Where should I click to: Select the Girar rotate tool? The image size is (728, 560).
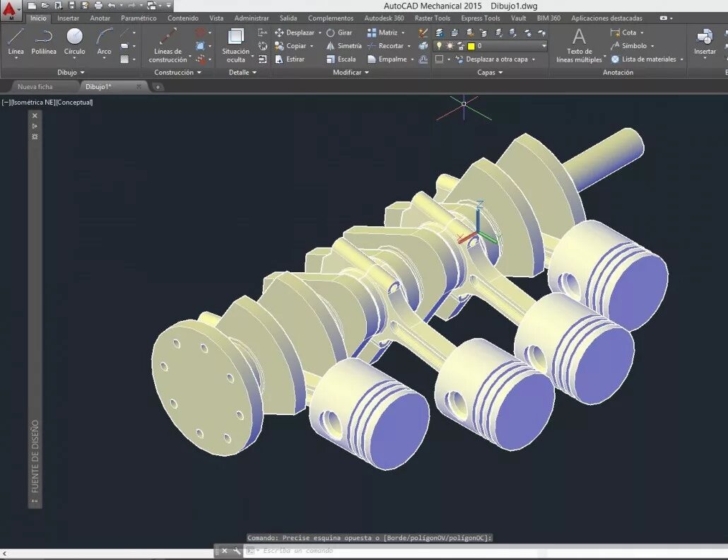click(339, 33)
